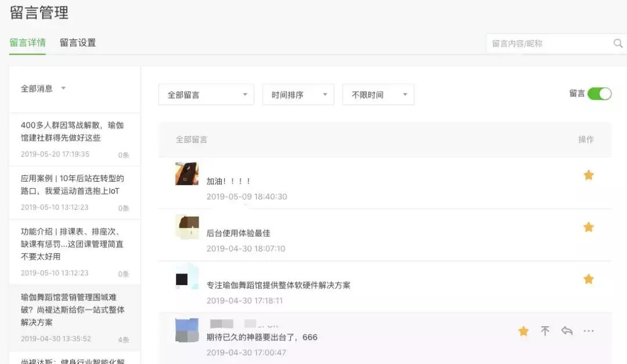The image size is (627, 364).
Task: Unstar the "期待已久的神器要出台了，666" comment
Action: 523,331
